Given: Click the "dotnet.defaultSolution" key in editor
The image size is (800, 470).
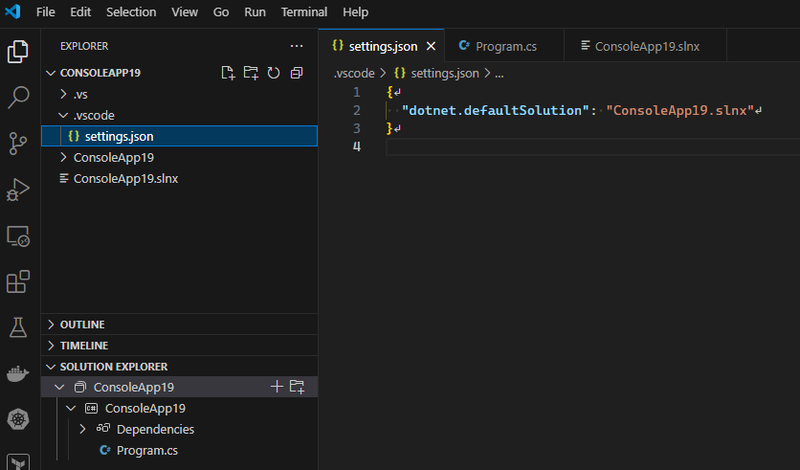Looking at the screenshot, I should pyautogui.click(x=495, y=110).
